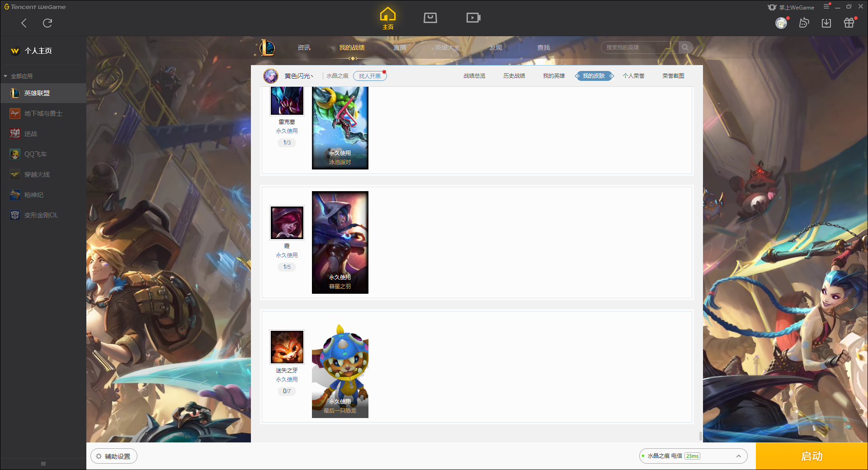Select 穿越火线 in sidebar
The height and width of the screenshot is (470, 868).
43,174
